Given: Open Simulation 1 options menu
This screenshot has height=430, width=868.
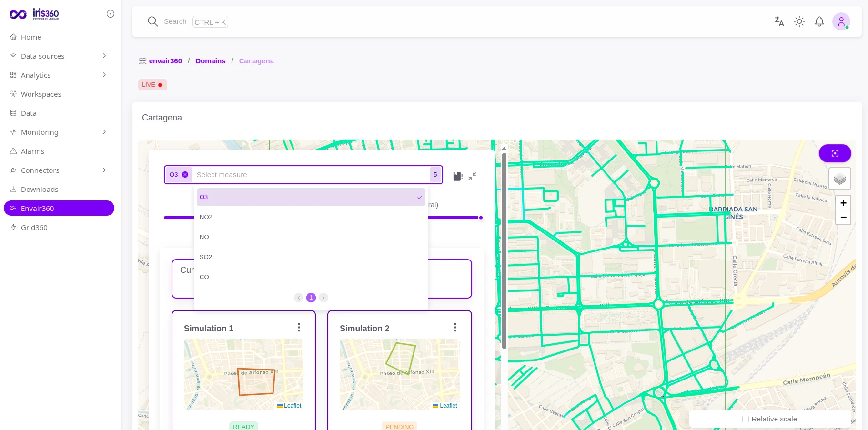Looking at the screenshot, I should [x=299, y=328].
